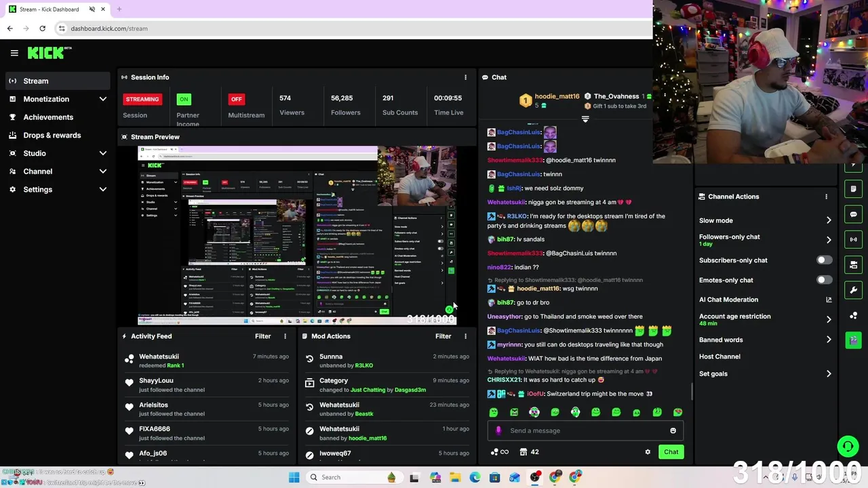Screen dimensions: 868x488
Task: Open the Mod Actions Filter
Action: [x=443, y=336]
